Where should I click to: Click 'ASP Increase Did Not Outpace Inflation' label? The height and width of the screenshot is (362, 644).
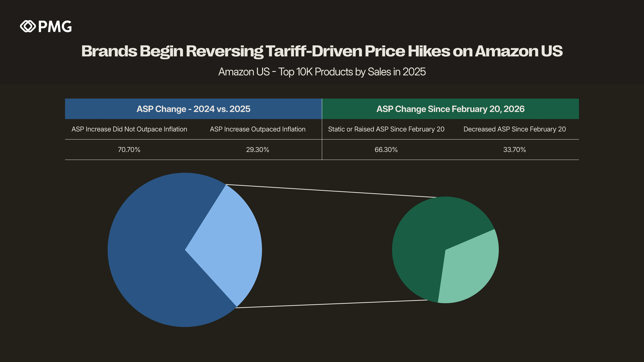point(129,129)
